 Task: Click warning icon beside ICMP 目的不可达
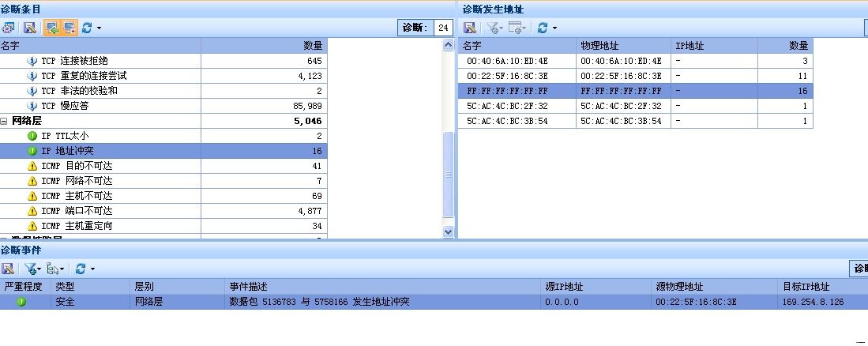point(32,166)
